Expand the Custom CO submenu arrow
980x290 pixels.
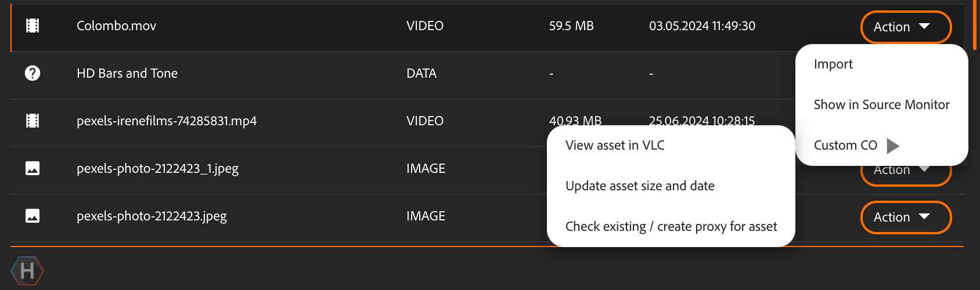893,146
